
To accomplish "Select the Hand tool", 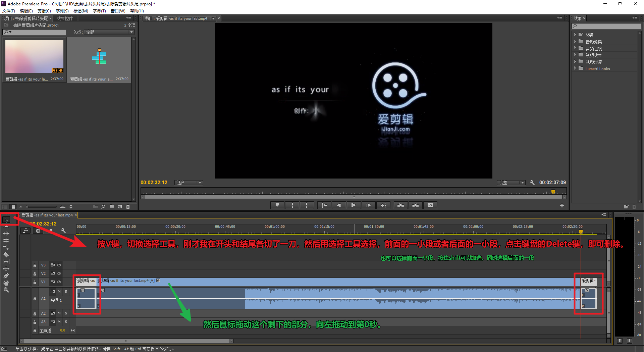I will [6, 283].
